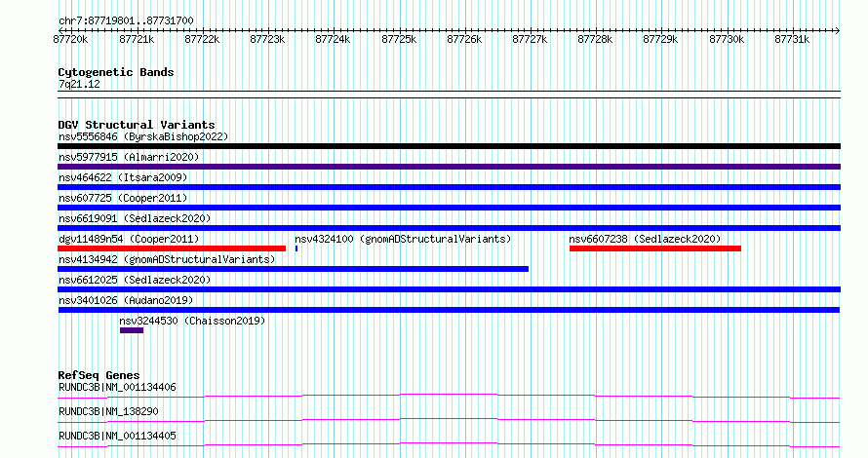Image resolution: width=868 pixels, height=458 pixels.
Task: Open the nsv607725 (Cooper2011) label
Action: point(123,198)
